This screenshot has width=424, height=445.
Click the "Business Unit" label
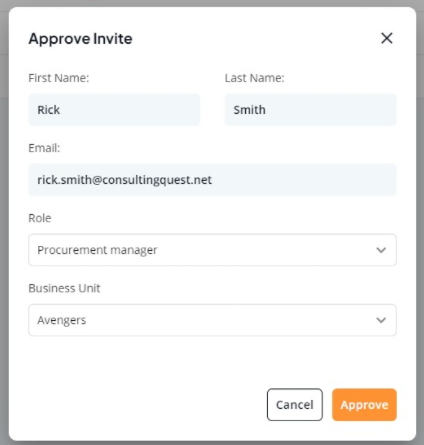64,288
